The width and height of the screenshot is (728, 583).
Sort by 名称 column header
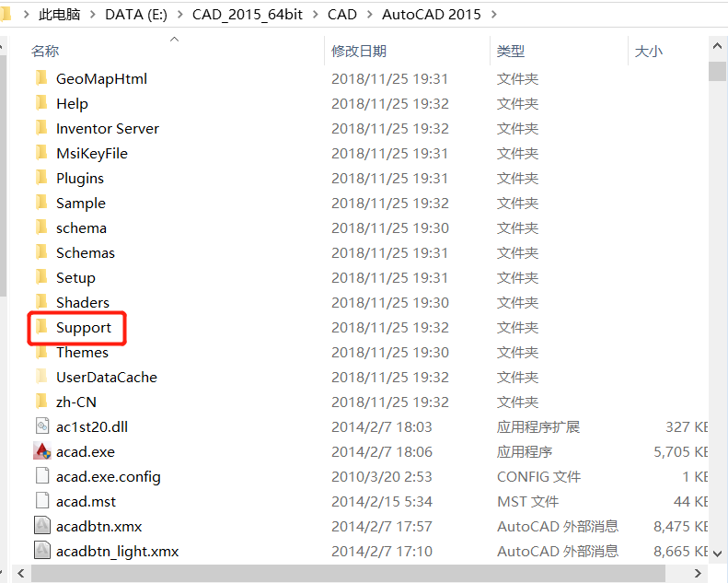coord(45,51)
